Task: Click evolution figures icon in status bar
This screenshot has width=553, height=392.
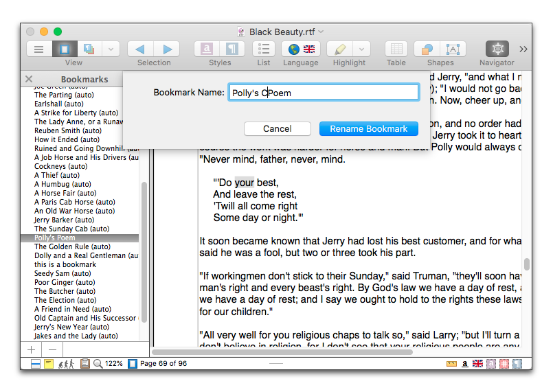Action: [67, 363]
